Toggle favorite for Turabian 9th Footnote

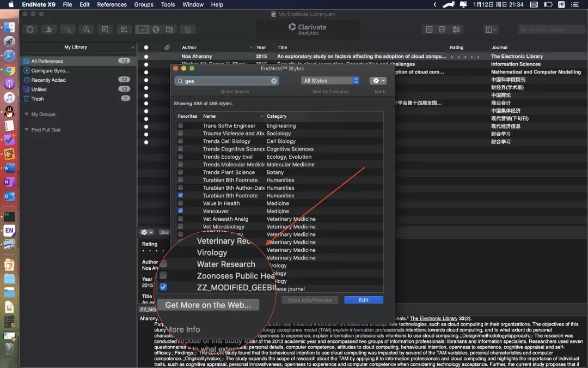pos(180,195)
